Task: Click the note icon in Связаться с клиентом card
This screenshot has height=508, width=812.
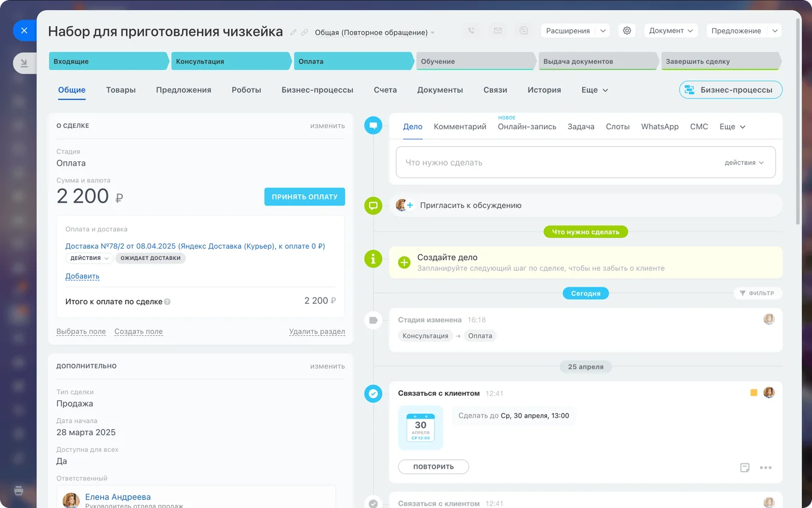Action: pos(745,467)
